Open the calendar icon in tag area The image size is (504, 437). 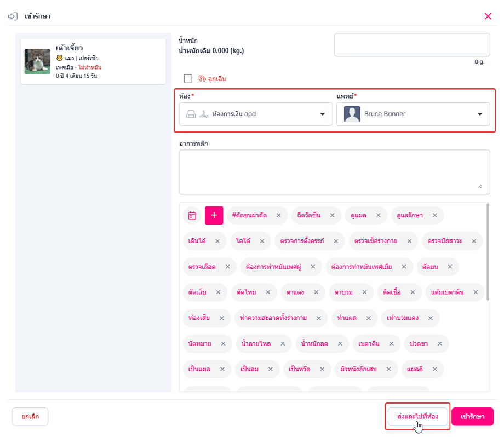[x=192, y=215]
